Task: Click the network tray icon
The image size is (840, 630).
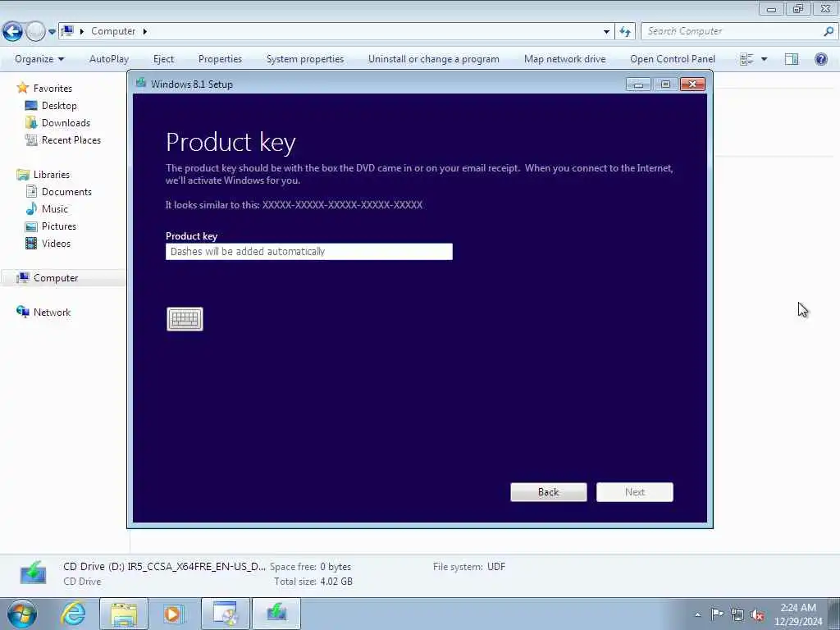Action: click(737, 614)
